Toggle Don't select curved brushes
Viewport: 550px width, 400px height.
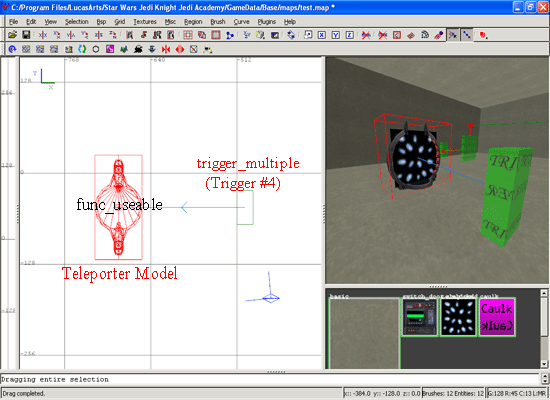[383, 35]
